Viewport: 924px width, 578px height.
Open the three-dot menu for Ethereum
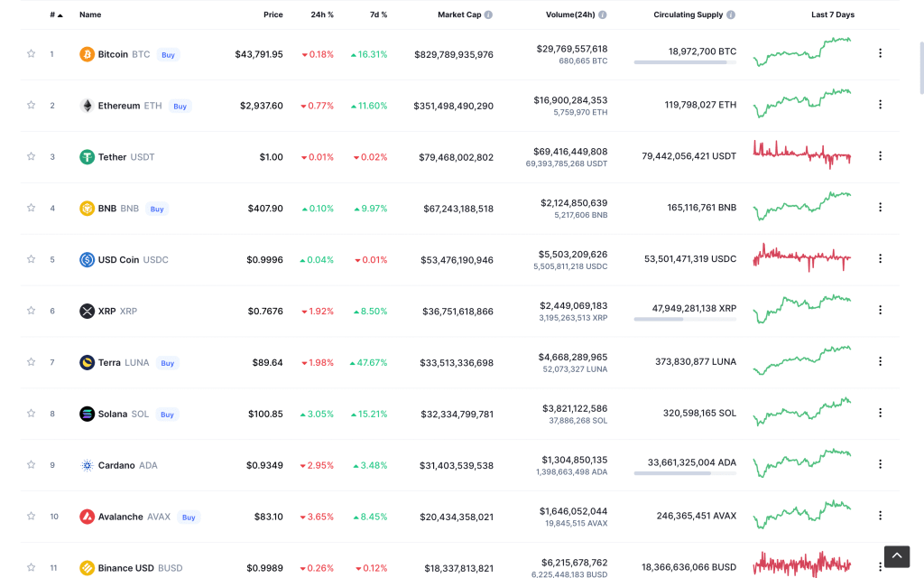(880, 105)
